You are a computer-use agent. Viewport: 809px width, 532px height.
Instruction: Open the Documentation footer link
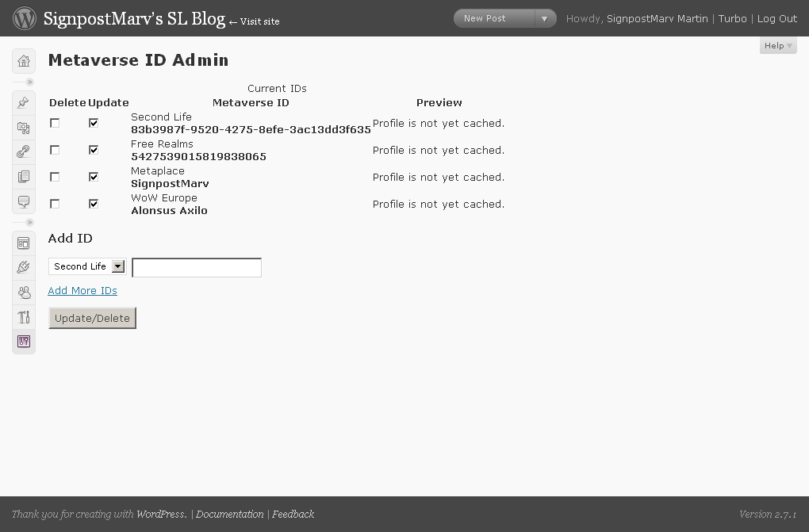point(229,514)
